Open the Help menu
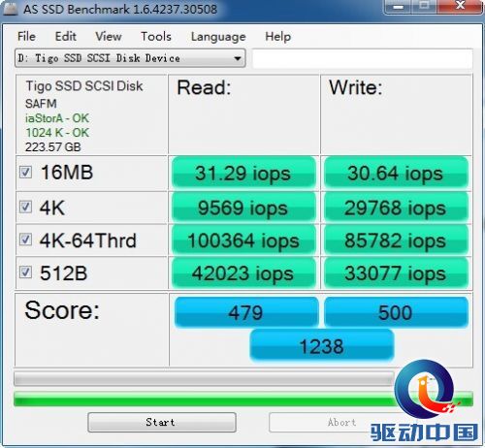Viewport: 485px width, 448px height. (x=278, y=37)
